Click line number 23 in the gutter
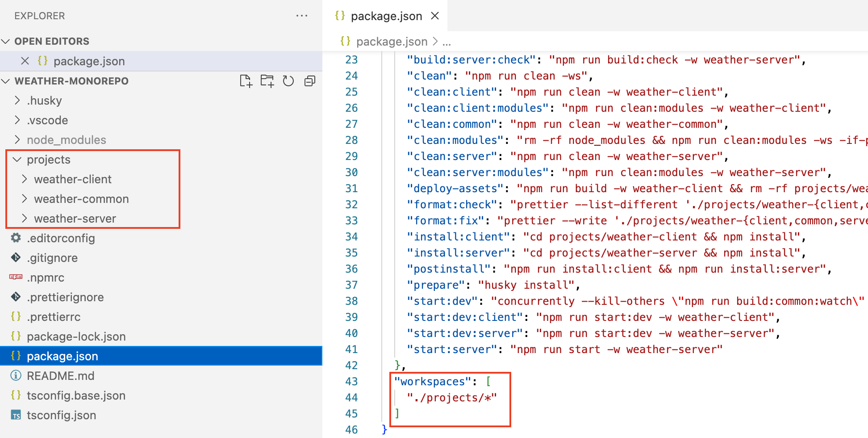 click(351, 59)
